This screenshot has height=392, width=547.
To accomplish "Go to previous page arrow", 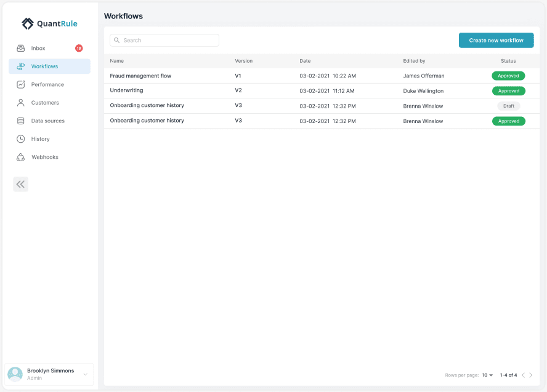I will click(523, 375).
